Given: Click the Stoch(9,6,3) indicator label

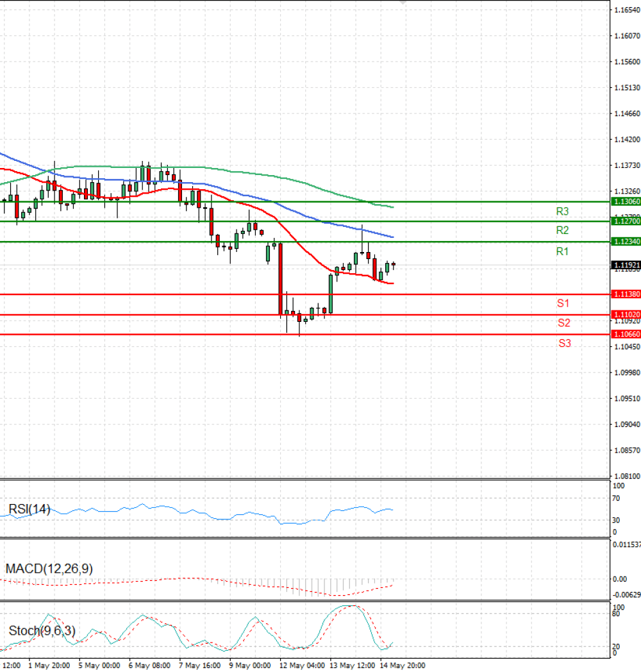Looking at the screenshot, I should click(x=42, y=631).
